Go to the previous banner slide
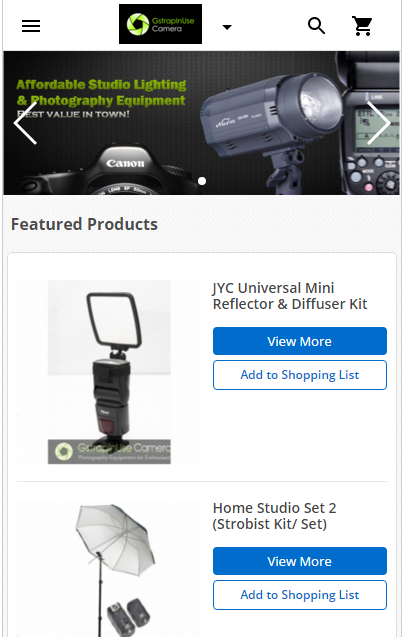Screen dimensions: 408x637 coord(26,123)
